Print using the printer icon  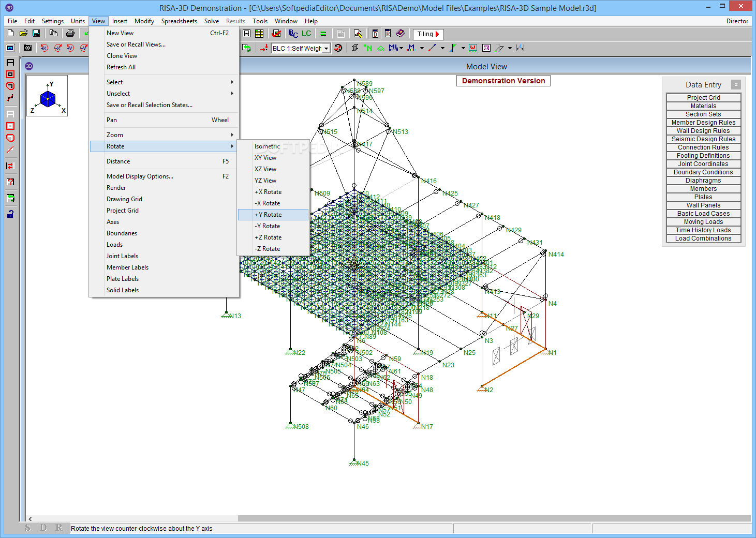70,33
